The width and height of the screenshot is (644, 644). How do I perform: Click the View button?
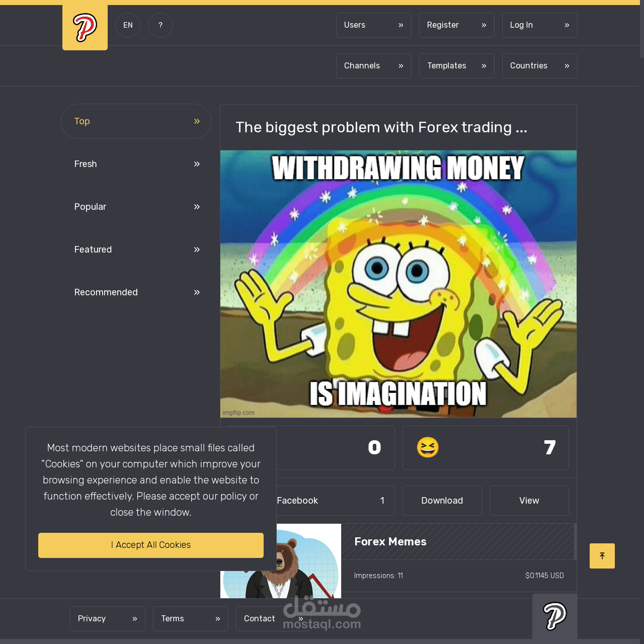coord(529,501)
